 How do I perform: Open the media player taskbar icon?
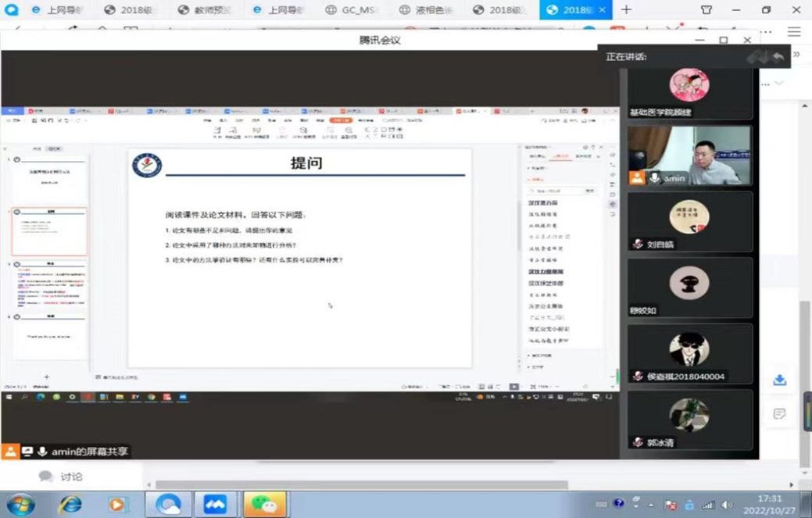pos(117,504)
